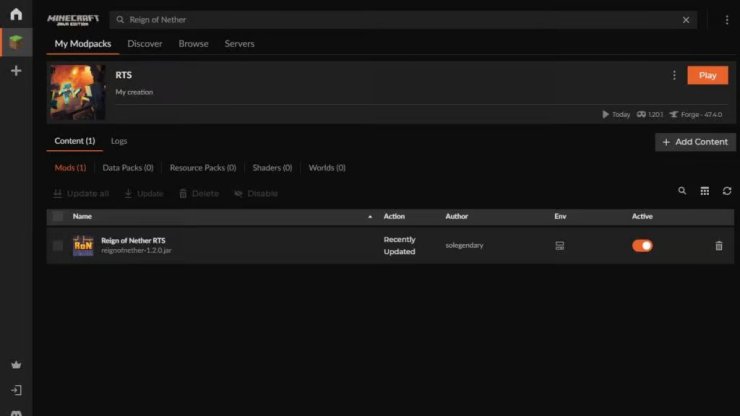
Task: Click the refresh icon above mods table
Action: click(x=727, y=191)
